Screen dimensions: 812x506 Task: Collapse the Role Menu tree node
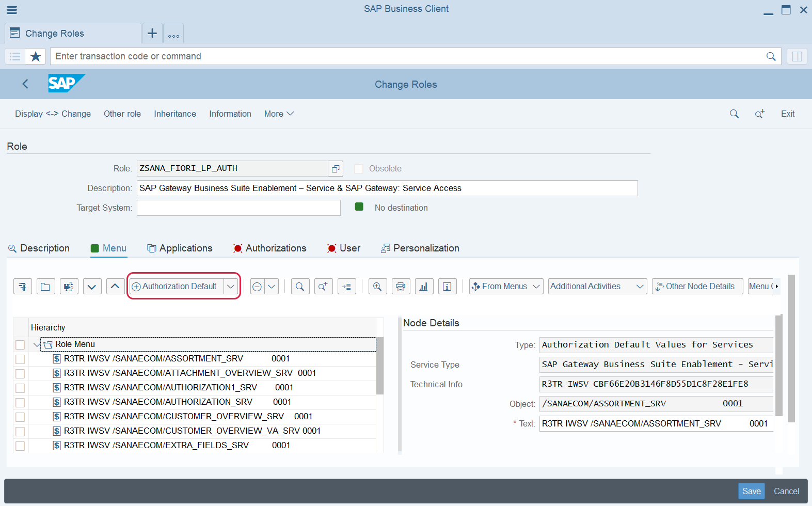tap(37, 344)
